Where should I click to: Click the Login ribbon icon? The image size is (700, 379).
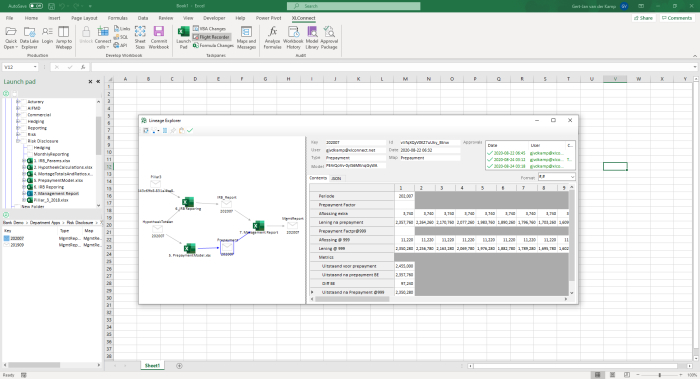[x=47, y=35]
